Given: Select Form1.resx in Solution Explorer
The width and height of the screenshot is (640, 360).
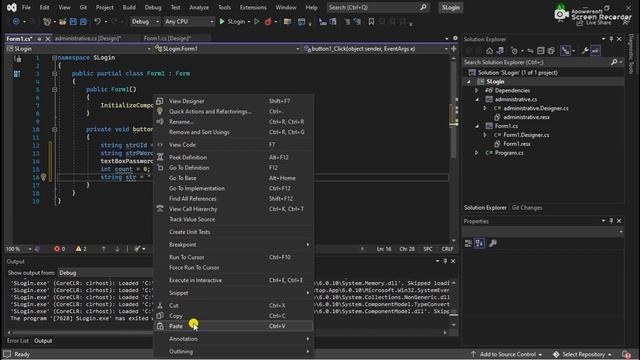Looking at the screenshot, I should 517,144.
